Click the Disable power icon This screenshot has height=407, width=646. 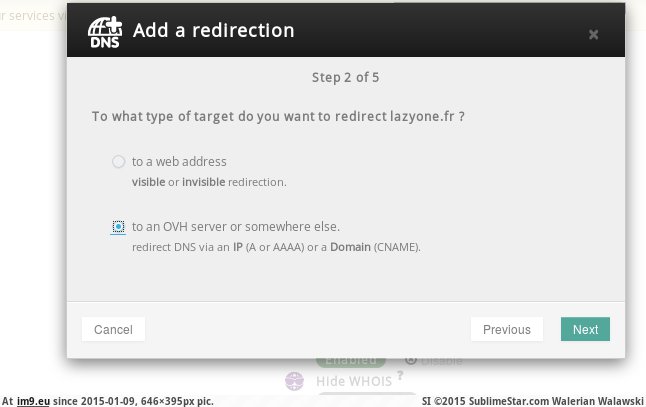(411, 360)
